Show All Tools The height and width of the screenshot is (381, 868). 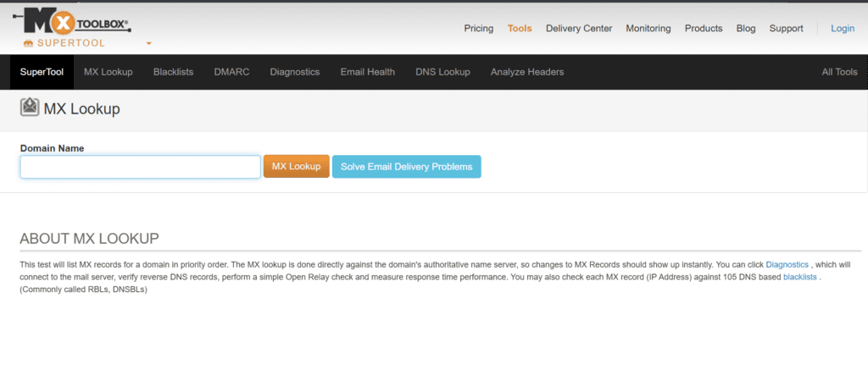point(839,72)
